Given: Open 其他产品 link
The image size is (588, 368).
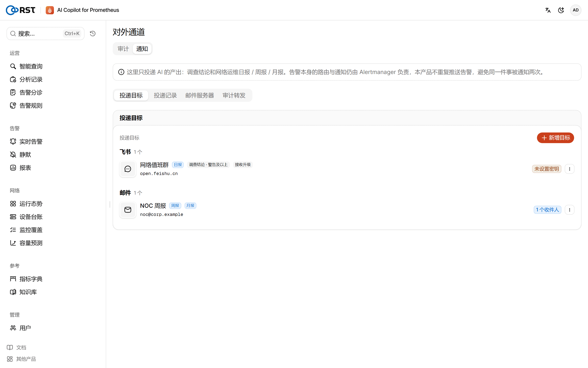Looking at the screenshot, I should coord(21,359).
